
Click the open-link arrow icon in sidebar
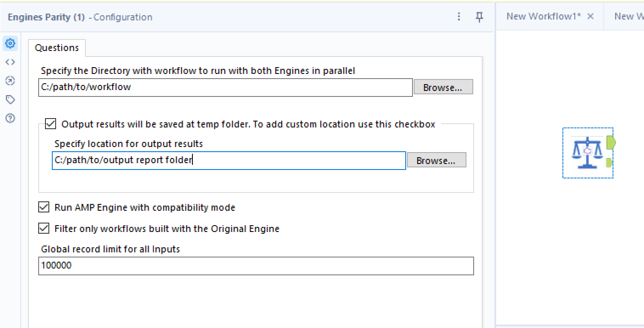(x=10, y=81)
